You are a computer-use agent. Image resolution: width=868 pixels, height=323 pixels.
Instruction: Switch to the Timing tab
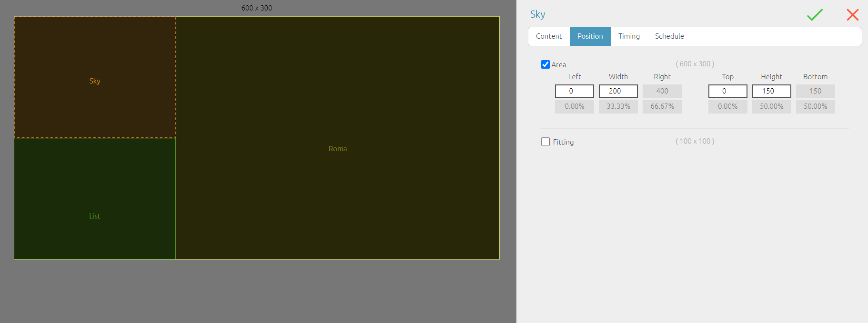point(629,36)
